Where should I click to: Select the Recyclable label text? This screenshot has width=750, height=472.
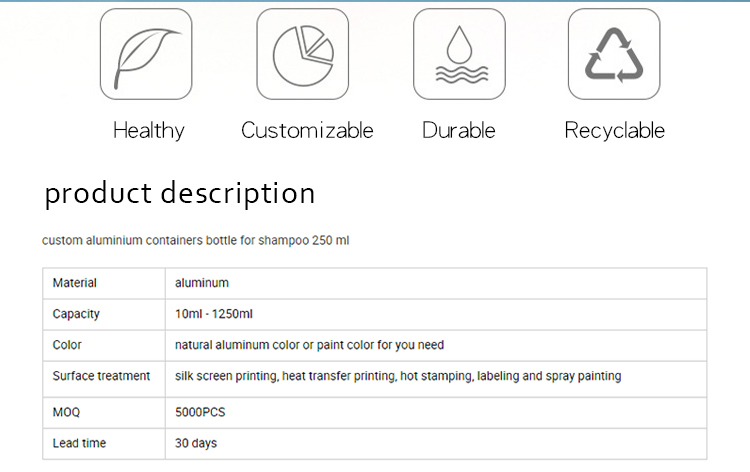(x=615, y=131)
